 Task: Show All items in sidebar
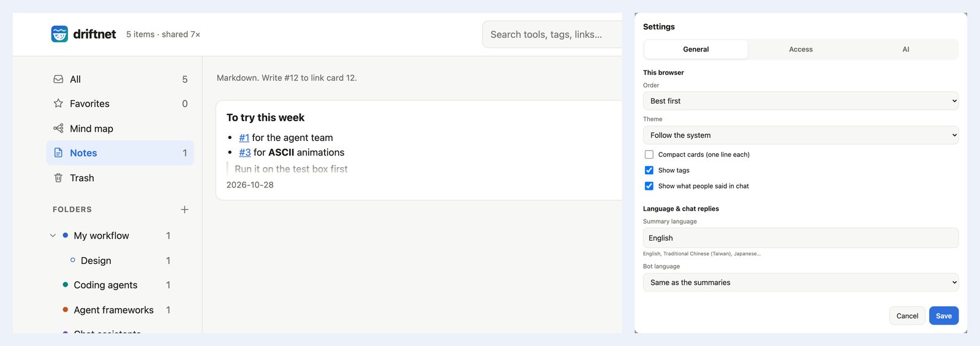(x=120, y=79)
